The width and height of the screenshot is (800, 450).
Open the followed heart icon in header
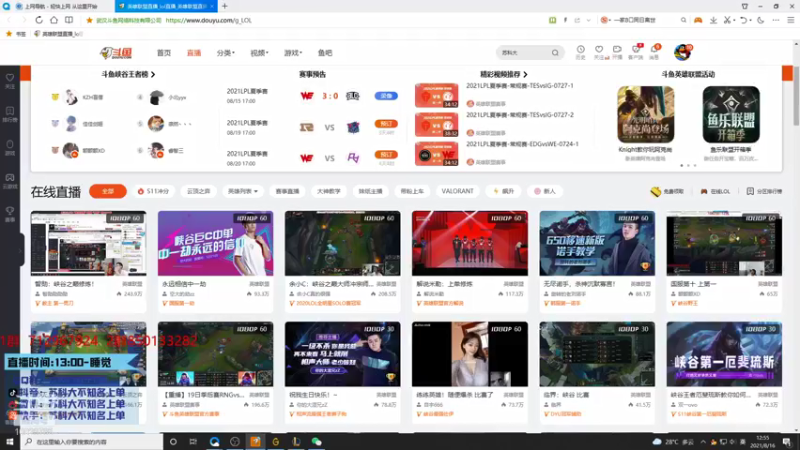pos(599,51)
